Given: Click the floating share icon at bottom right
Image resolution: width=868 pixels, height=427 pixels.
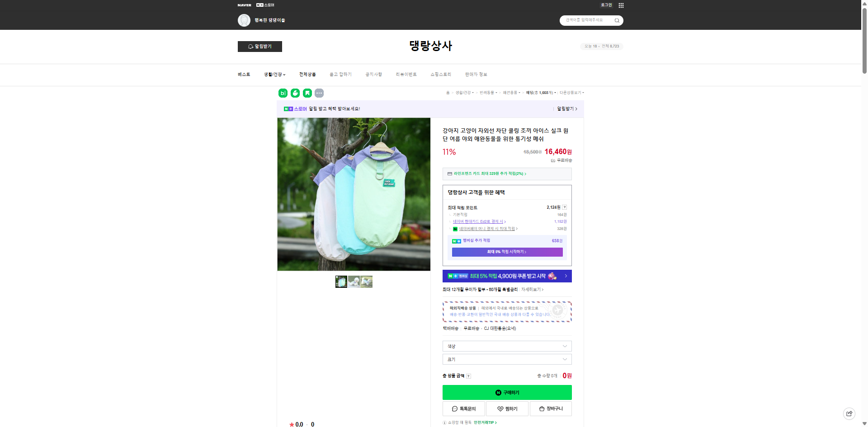Looking at the screenshot, I should coord(849,413).
